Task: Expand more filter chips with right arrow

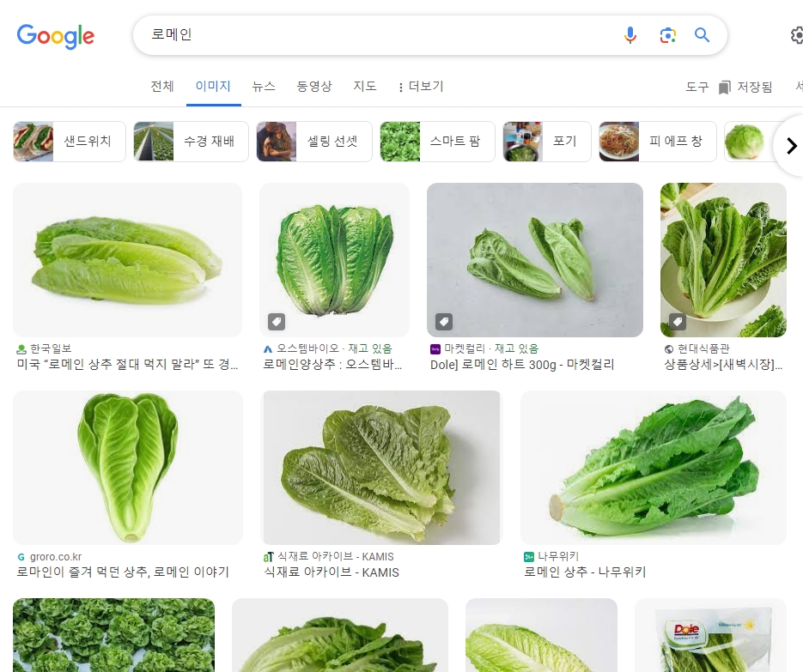Action: tap(790, 146)
